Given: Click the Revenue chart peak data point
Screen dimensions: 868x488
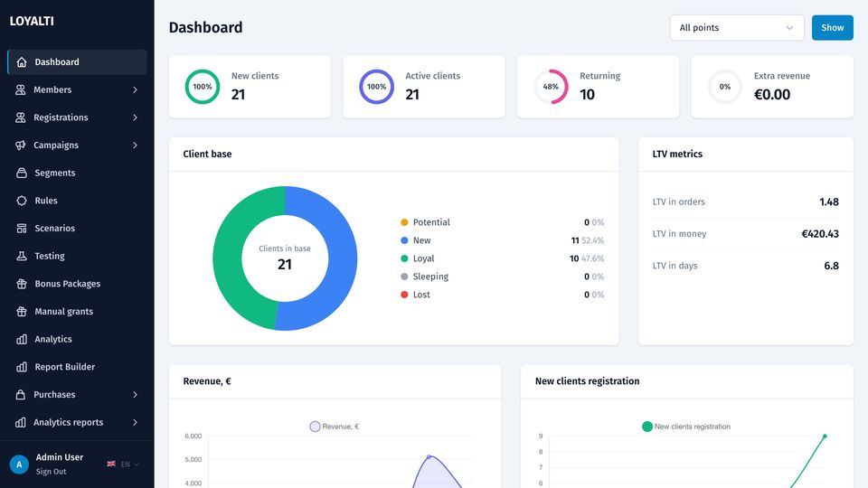Looking at the screenshot, I should (429, 457).
